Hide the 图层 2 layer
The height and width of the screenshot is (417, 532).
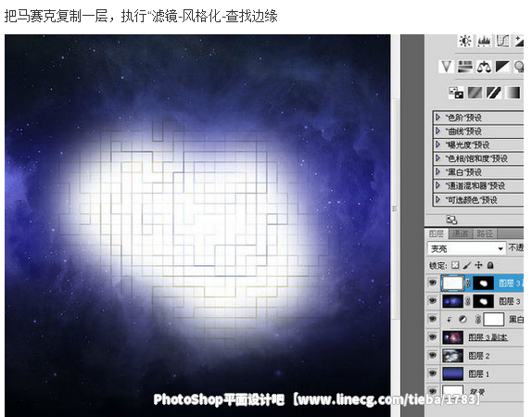click(432, 355)
